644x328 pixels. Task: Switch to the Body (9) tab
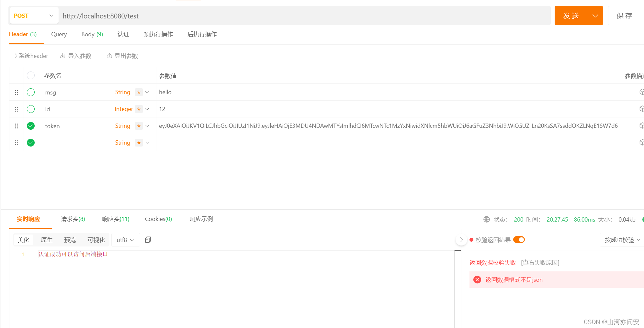point(92,34)
